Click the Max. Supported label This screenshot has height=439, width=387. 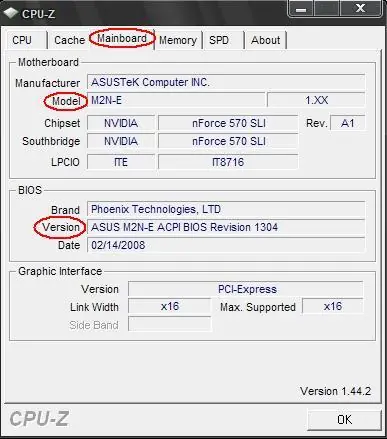tap(258, 307)
